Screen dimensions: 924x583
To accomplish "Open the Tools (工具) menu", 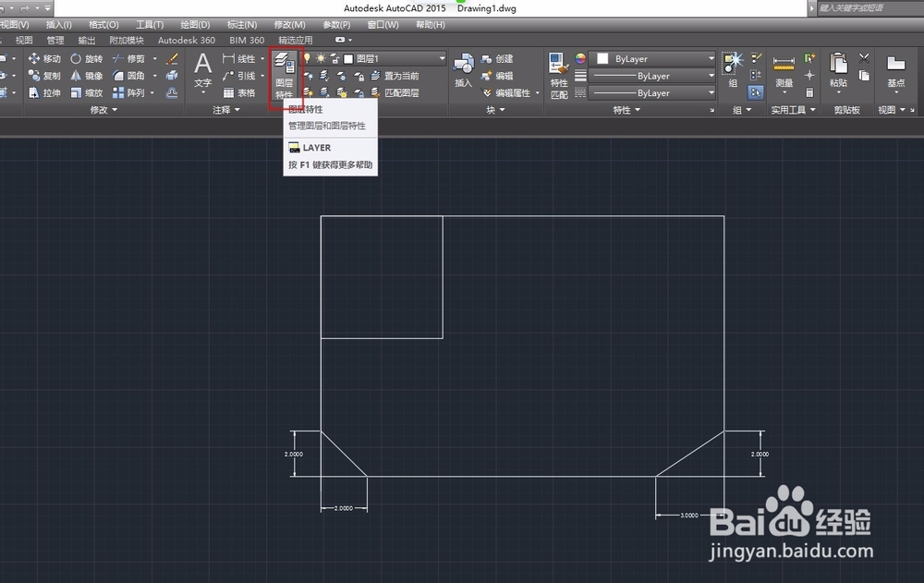I will coord(150,25).
